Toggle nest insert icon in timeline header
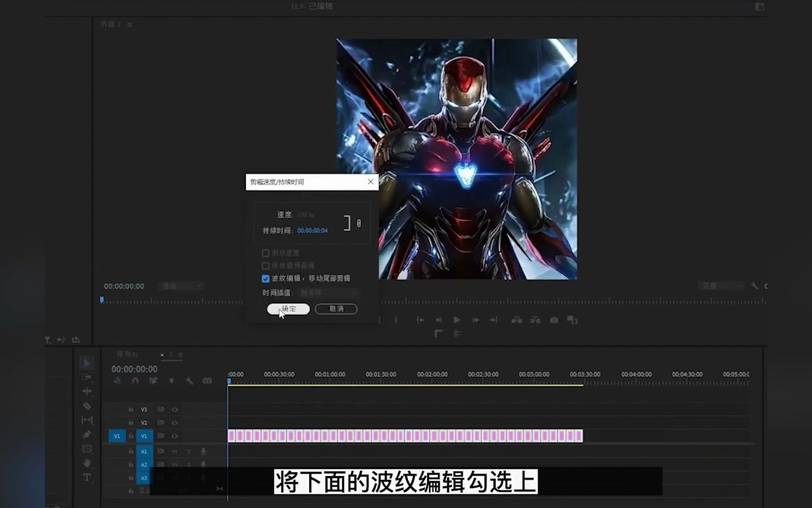The width and height of the screenshot is (812, 508). tap(117, 381)
